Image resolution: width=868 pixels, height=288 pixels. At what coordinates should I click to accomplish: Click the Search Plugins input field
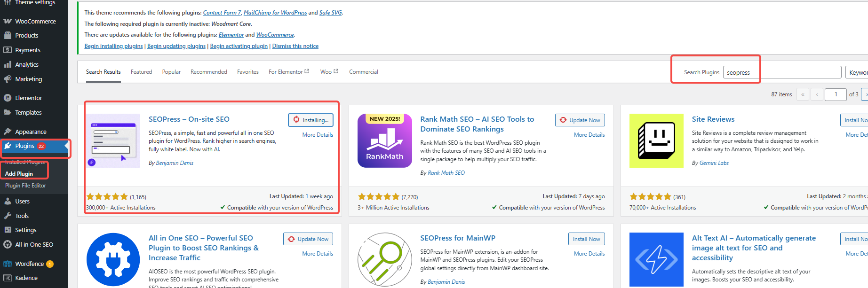(781, 72)
